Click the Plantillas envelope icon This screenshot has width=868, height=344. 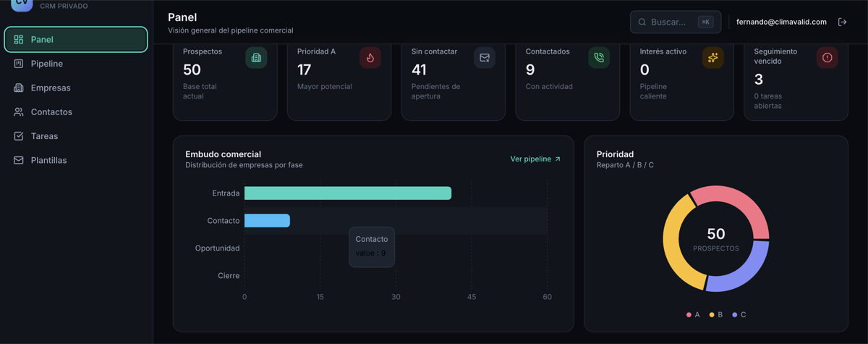(19, 160)
